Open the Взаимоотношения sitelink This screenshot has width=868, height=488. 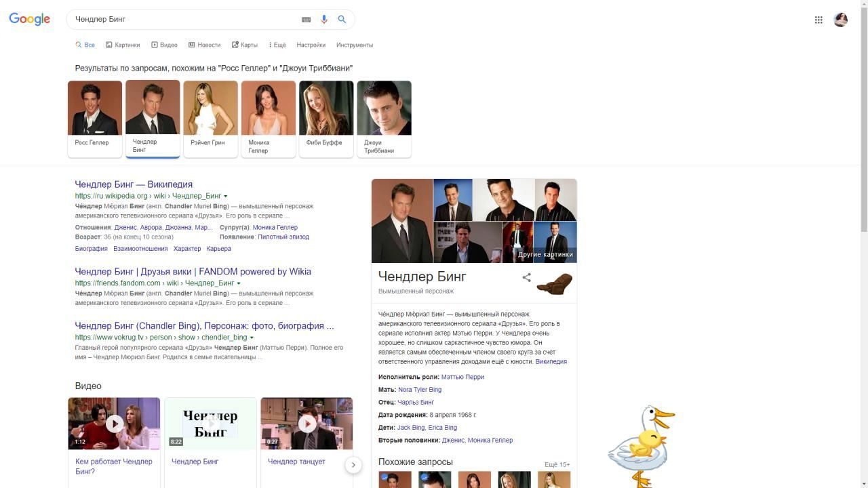click(x=140, y=249)
